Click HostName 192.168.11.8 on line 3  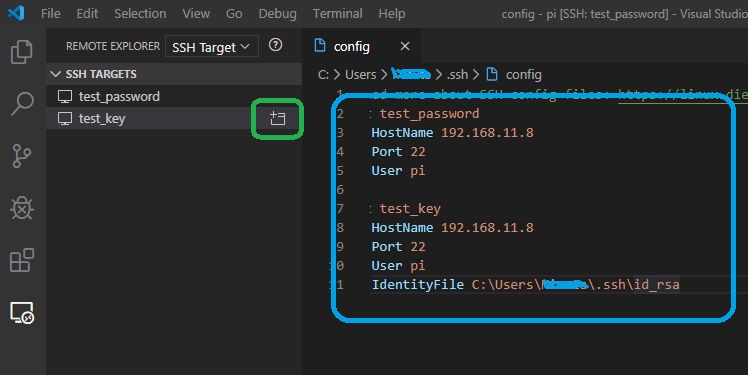pos(452,133)
